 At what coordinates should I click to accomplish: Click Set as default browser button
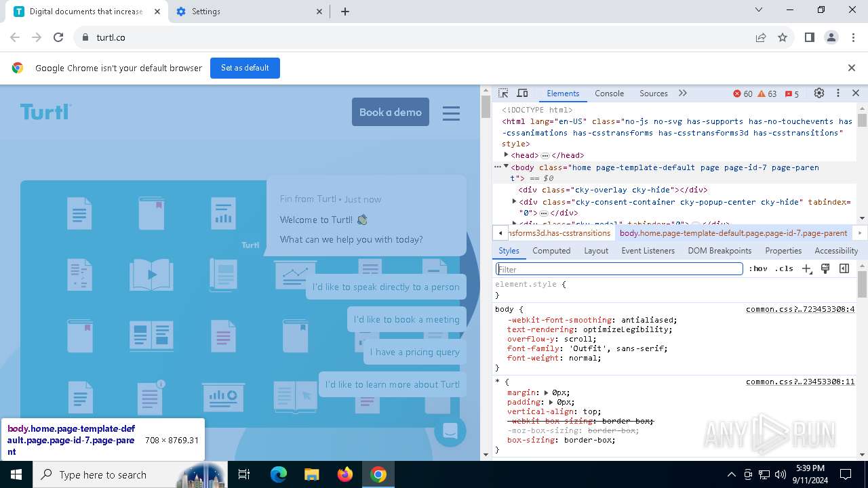pos(245,68)
